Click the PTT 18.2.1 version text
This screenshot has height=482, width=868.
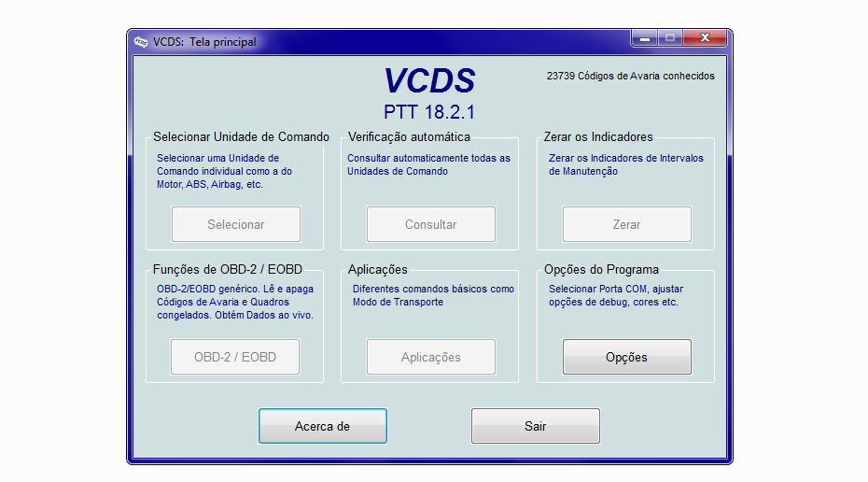(x=429, y=112)
